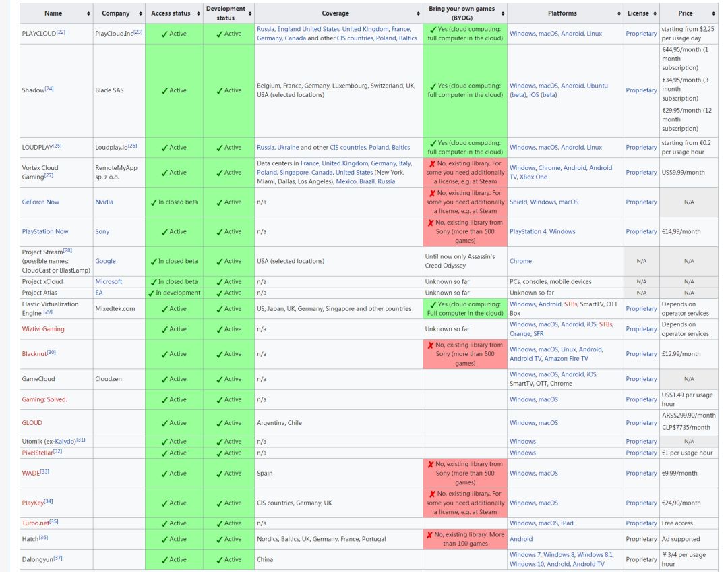Sort the table by the Company column

pyautogui.click(x=140, y=13)
